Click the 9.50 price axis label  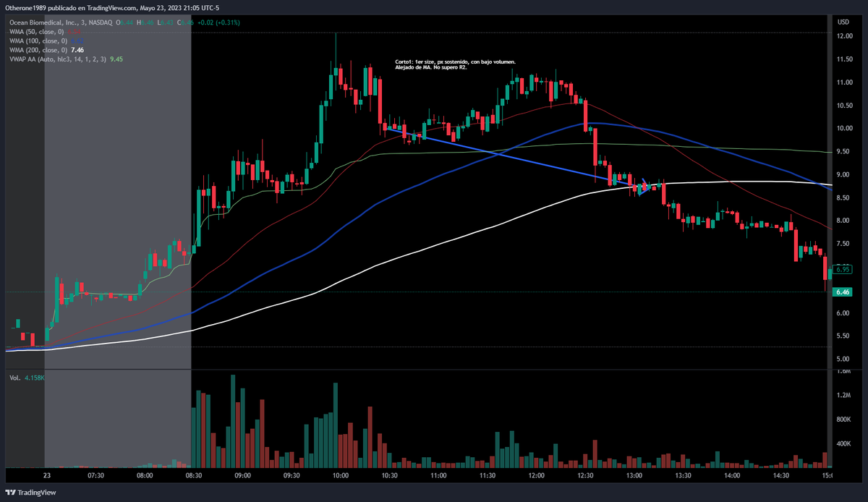(x=843, y=152)
